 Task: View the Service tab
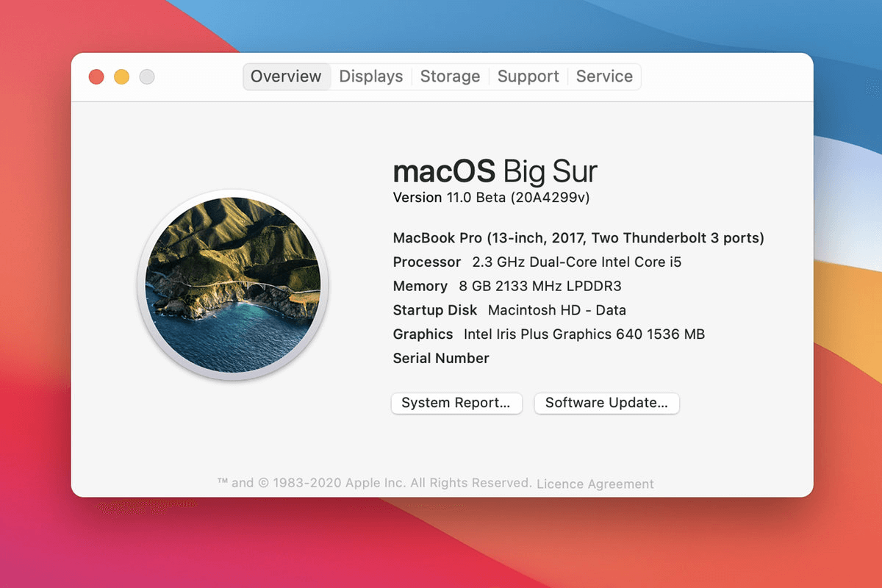(x=604, y=76)
